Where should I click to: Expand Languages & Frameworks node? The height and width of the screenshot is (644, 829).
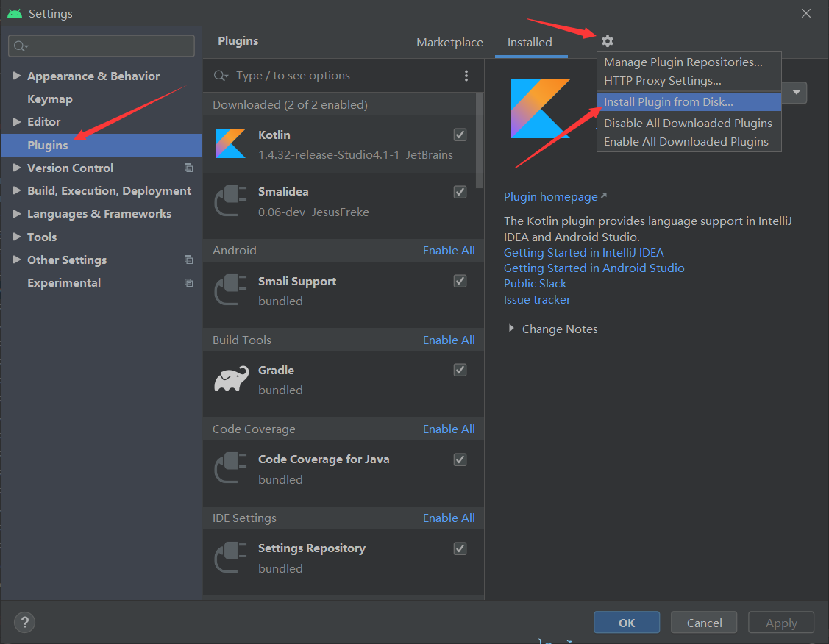pos(17,213)
